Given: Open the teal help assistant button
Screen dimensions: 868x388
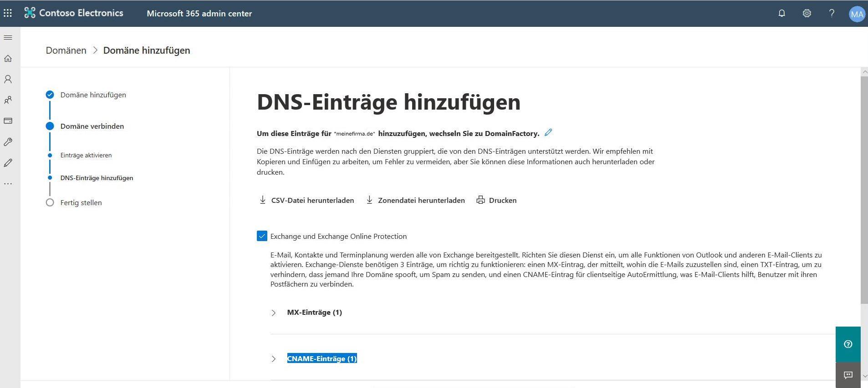Looking at the screenshot, I should (x=848, y=344).
